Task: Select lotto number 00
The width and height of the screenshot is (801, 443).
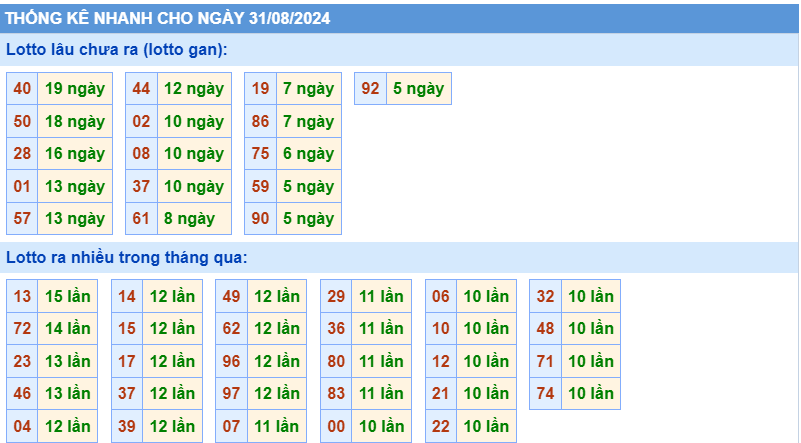Action: tap(336, 426)
